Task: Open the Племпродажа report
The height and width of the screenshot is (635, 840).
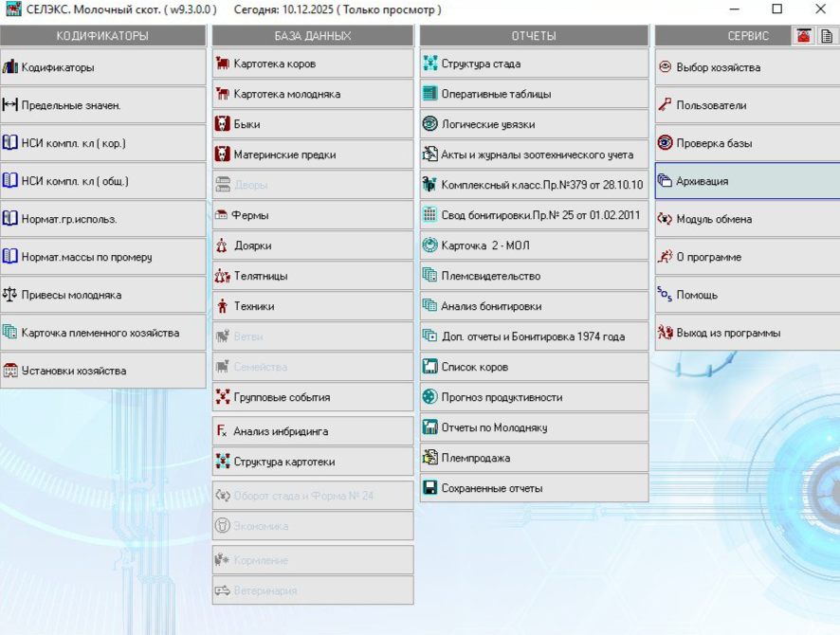Action: (x=534, y=459)
